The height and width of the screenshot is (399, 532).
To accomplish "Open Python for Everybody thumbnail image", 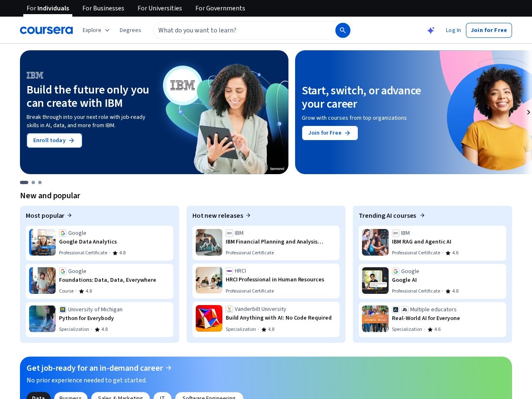I will (x=42, y=319).
